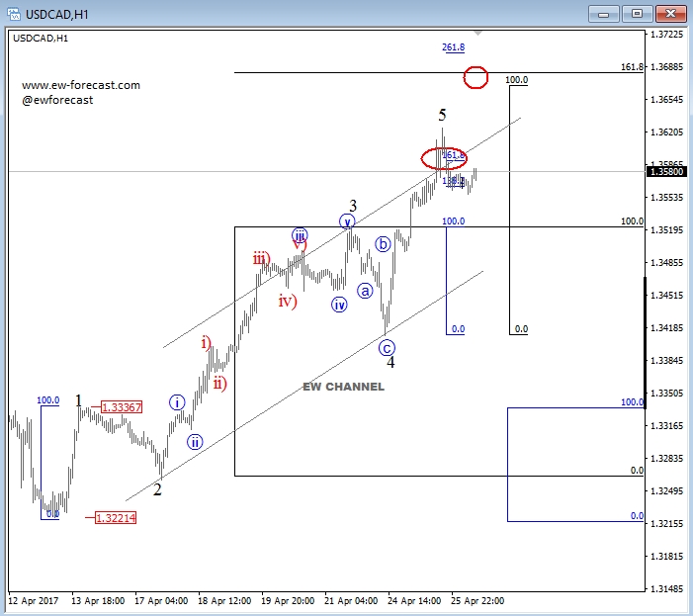The image size is (693, 616).
Task: Select the circled blue v label
Action: [x=347, y=221]
